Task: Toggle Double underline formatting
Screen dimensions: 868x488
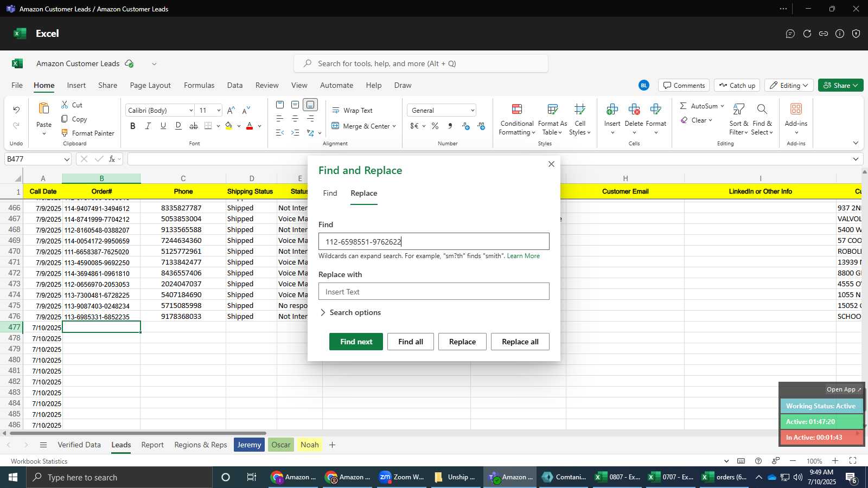Action: pyautogui.click(x=178, y=126)
